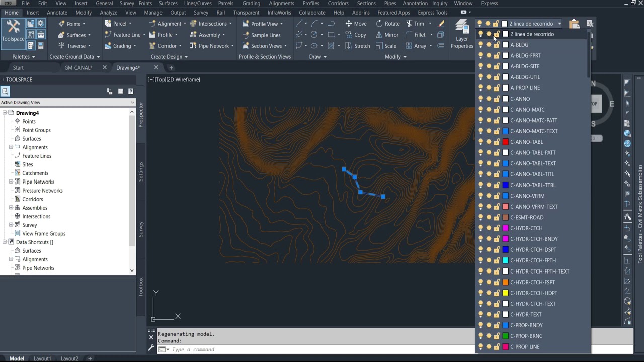Viewport: 644px width, 362px height.
Task: Select C-HYDR-CTCH-BNDY layer entry
Action: (x=534, y=239)
